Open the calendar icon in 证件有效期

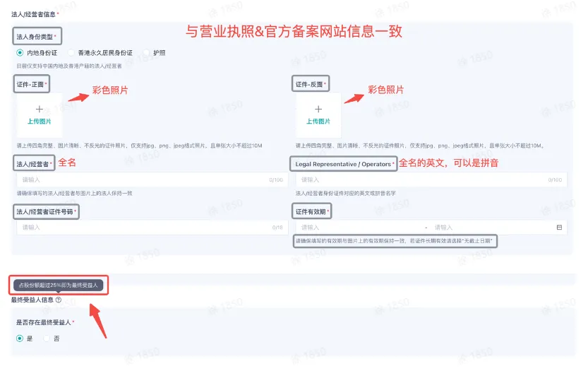(x=559, y=228)
